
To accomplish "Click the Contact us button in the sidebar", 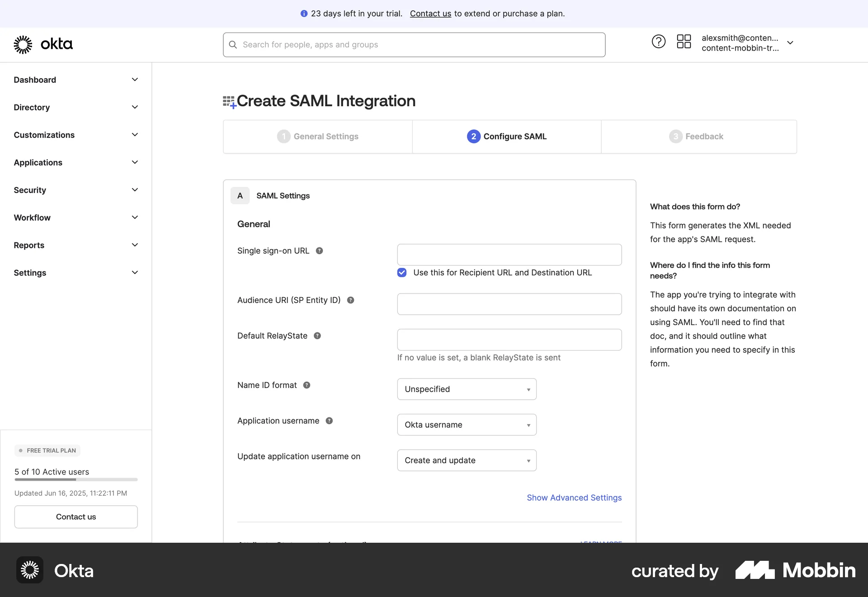I will click(75, 516).
